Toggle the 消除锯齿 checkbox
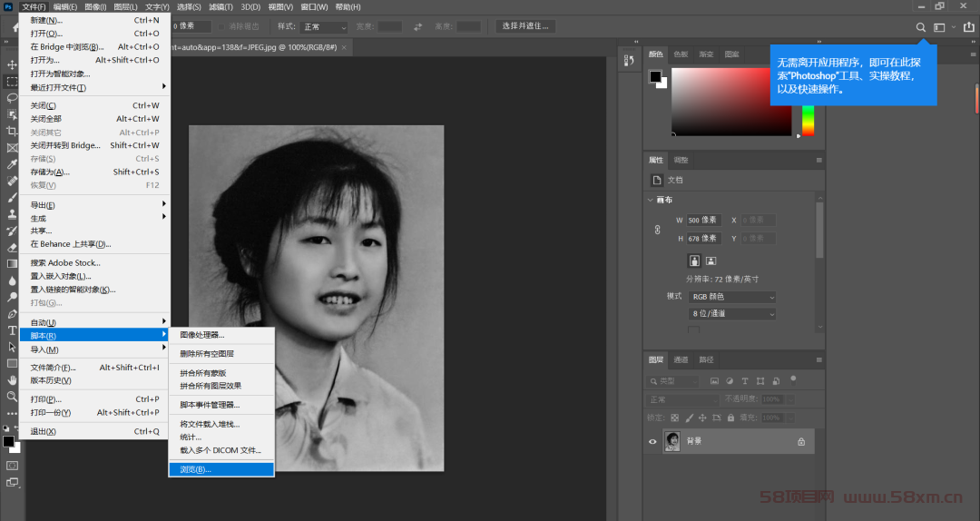 click(222, 26)
